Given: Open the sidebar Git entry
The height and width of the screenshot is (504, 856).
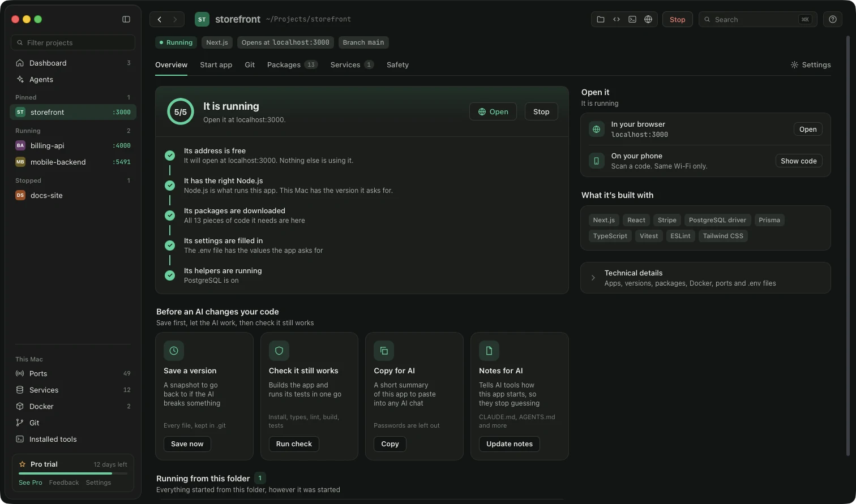Looking at the screenshot, I should pos(73,423).
